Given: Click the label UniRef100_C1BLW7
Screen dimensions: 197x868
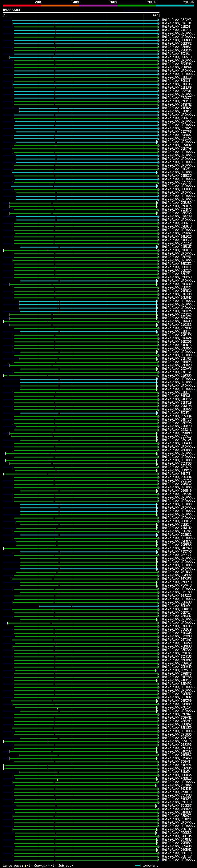Looking at the screenshot, I should click(177, 247).
